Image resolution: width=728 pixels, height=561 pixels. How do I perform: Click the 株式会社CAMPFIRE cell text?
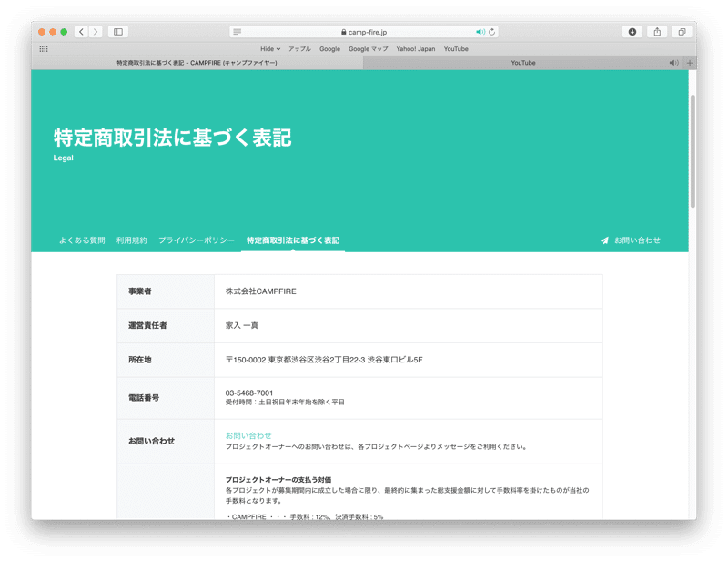coord(261,291)
